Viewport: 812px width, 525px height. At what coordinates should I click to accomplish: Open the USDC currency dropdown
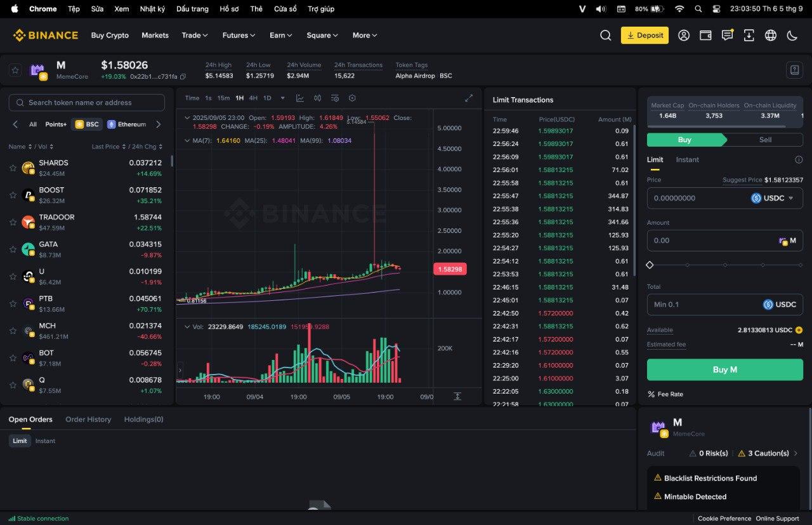coord(773,198)
